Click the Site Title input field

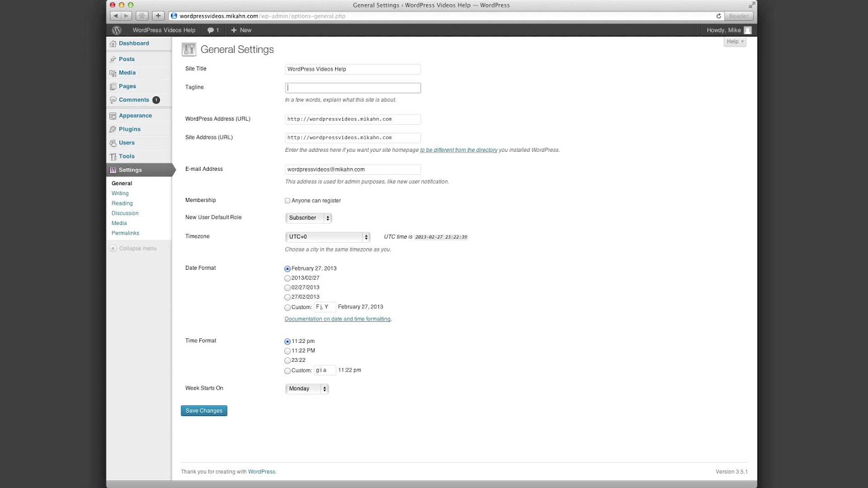point(353,69)
